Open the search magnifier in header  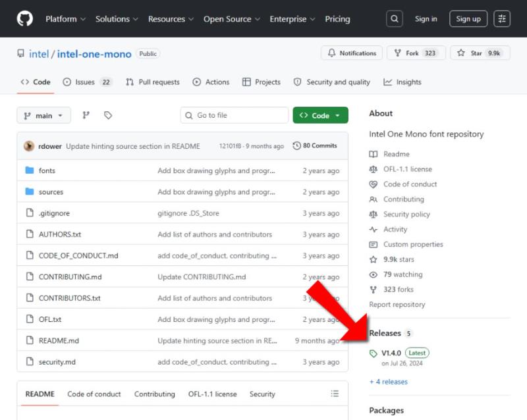pos(394,19)
